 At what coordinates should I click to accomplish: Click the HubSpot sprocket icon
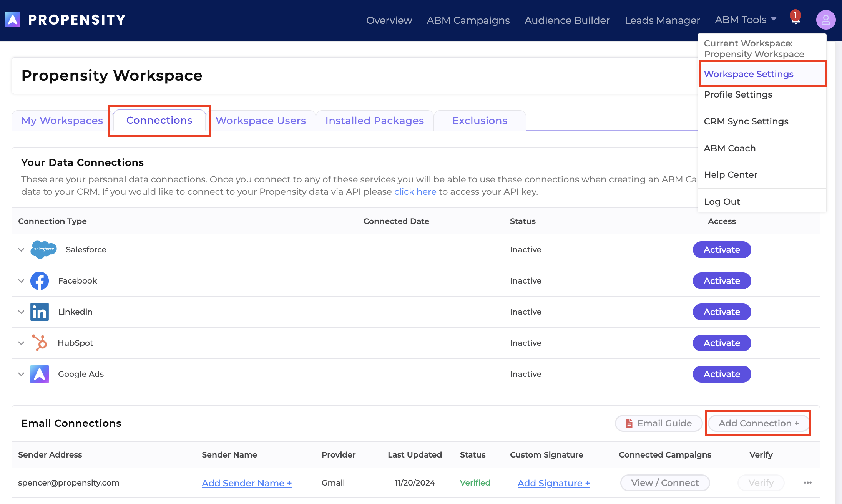(40, 343)
